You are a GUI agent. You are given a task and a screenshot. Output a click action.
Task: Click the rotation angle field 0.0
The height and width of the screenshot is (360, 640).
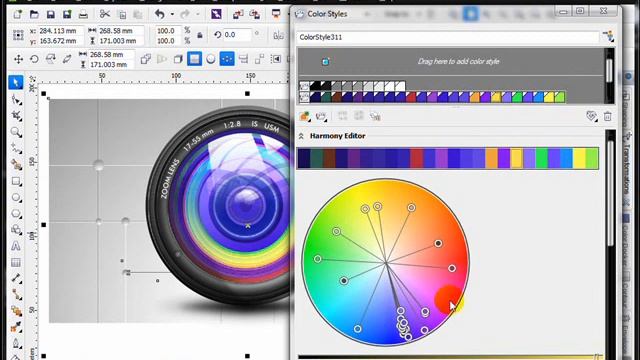(x=237, y=35)
